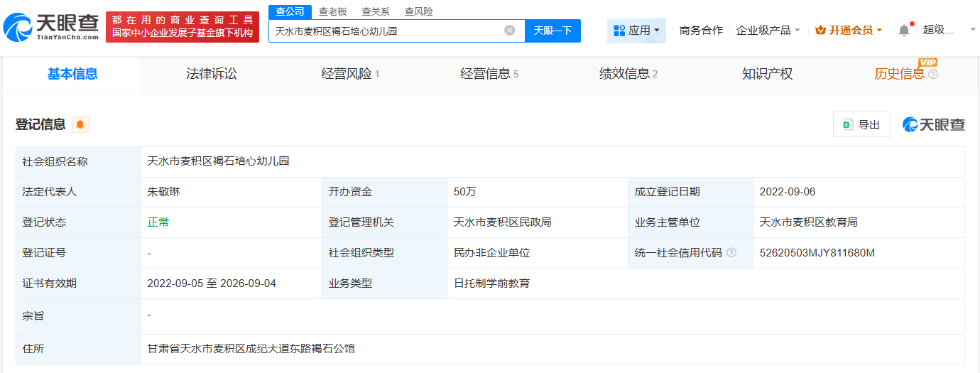Screen dimensions: 980x373
Task: Click the orange alert bell beside 登记信息
Action: tap(80, 124)
